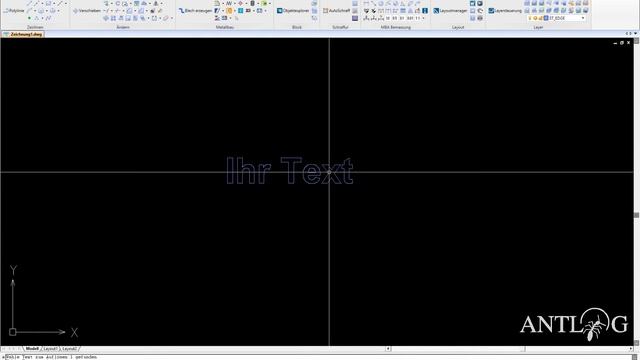Click the purple hatch icon in Schraffur panel
This screenshot has width=640, height=360.
tap(355, 18)
